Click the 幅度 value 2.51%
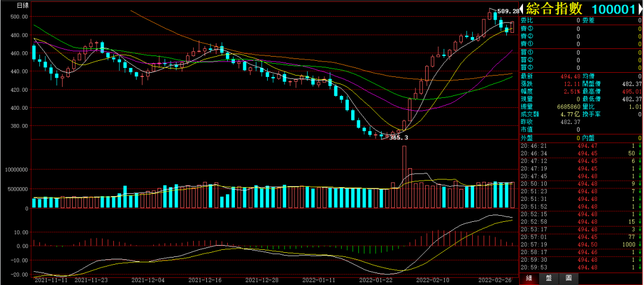This screenshot has height=285, width=644. tap(571, 91)
